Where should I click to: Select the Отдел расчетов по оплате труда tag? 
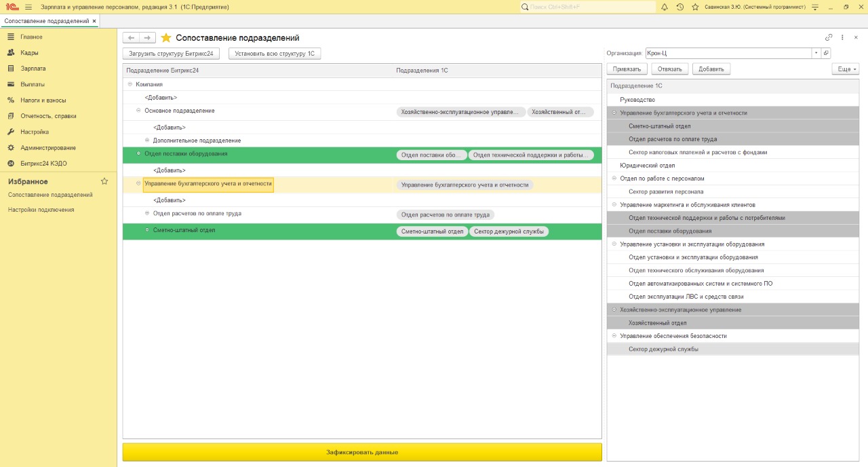[x=446, y=214]
